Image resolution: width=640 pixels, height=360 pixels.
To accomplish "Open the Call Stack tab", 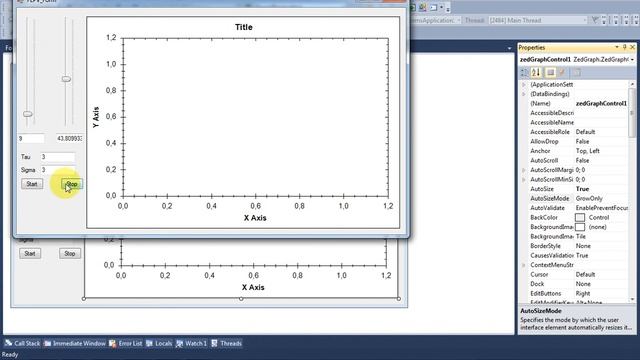I will [x=22, y=343].
